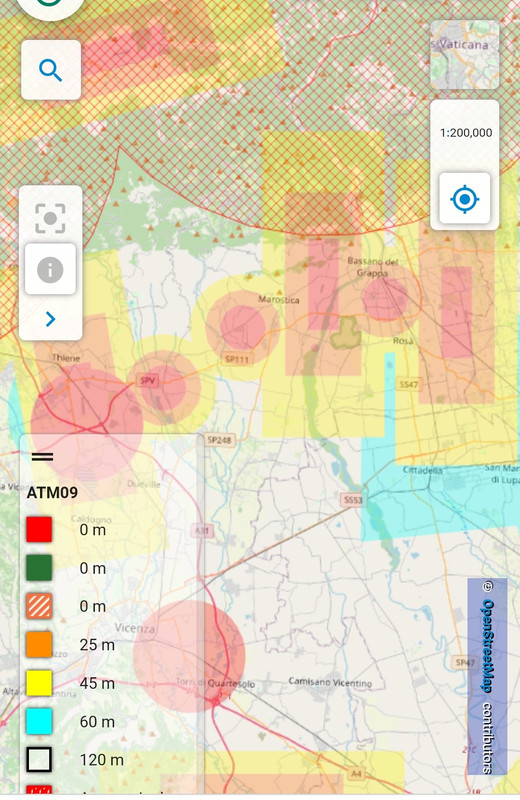Click the SP248 road shield
Image resolution: width=520 pixels, height=800 pixels.
(x=219, y=439)
